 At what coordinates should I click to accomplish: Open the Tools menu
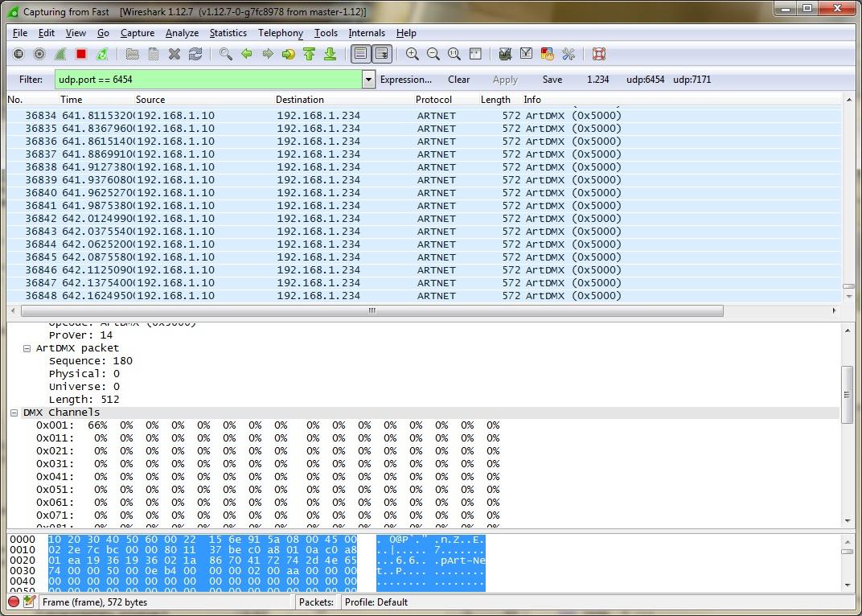tap(326, 33)
